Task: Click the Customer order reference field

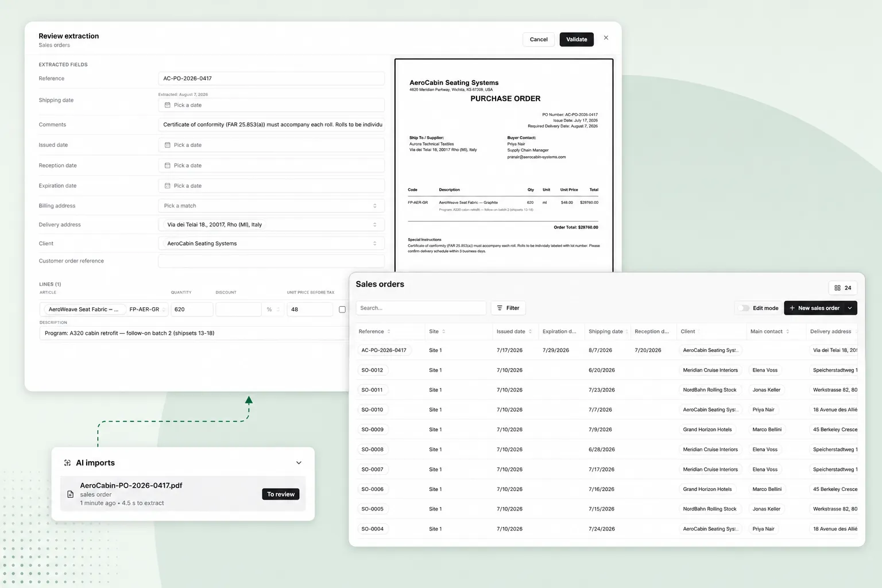Action: coord(271,261)
